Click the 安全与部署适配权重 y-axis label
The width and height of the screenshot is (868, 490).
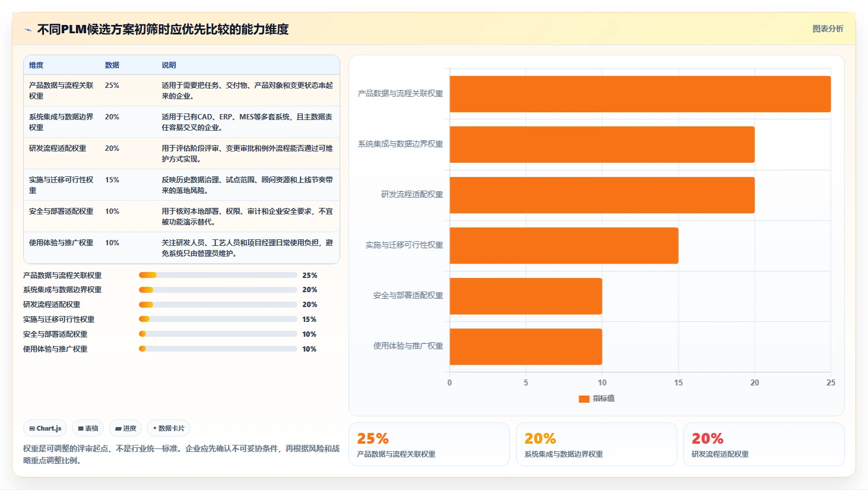(408, 295)
